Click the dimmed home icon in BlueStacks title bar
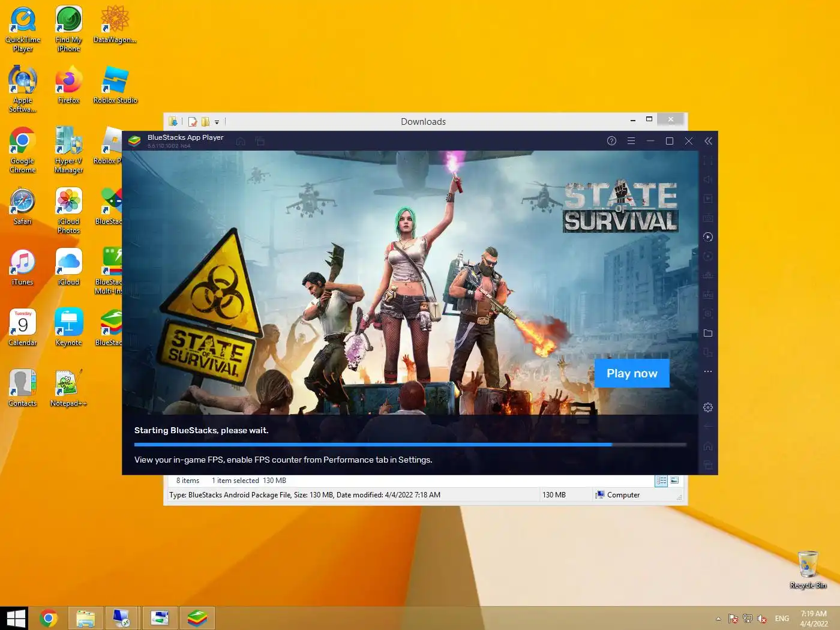Image resolution: width=840 pixels, height=630 pixels. click(241, 142)
